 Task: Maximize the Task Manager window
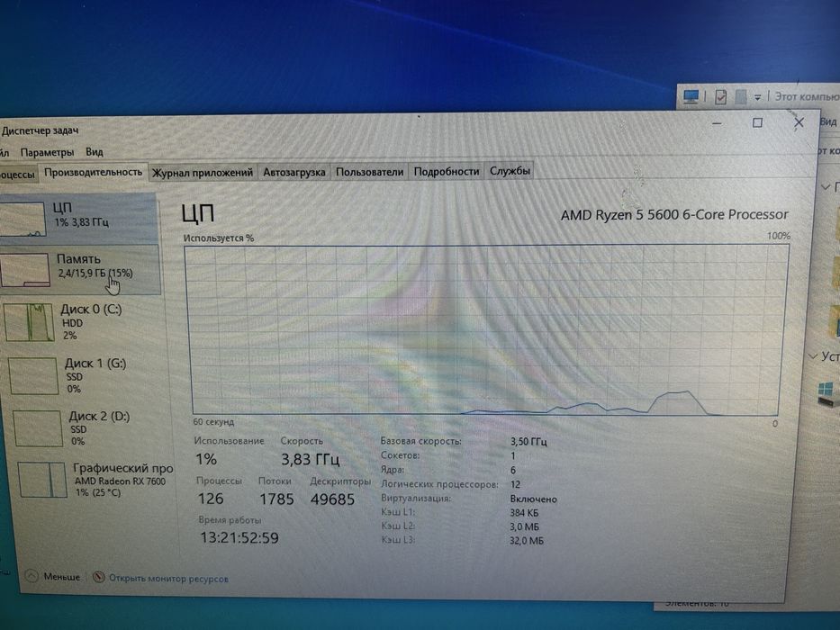757,122
